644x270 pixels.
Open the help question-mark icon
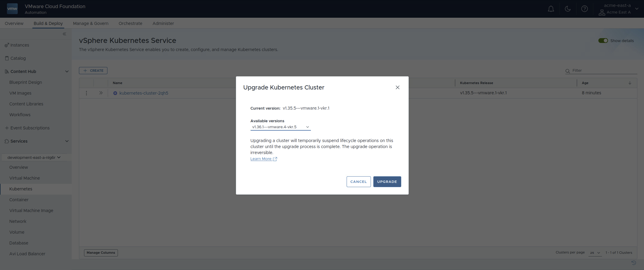pos(585,9)
